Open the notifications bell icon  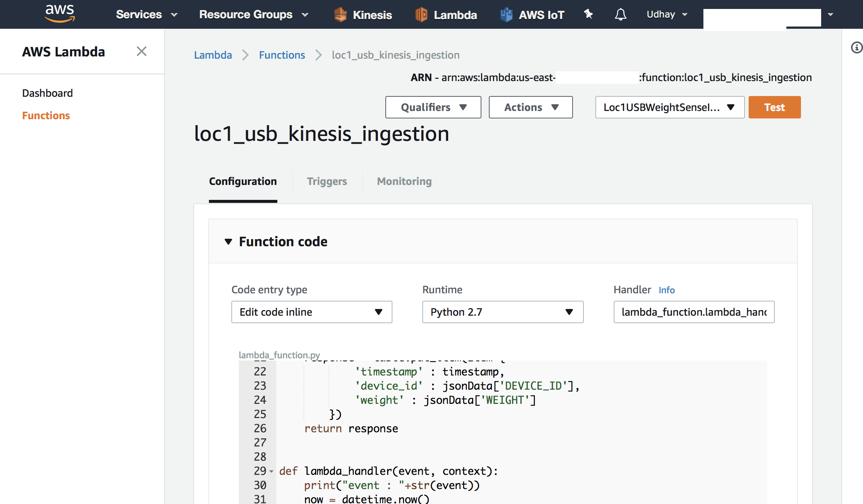point(620,15)
